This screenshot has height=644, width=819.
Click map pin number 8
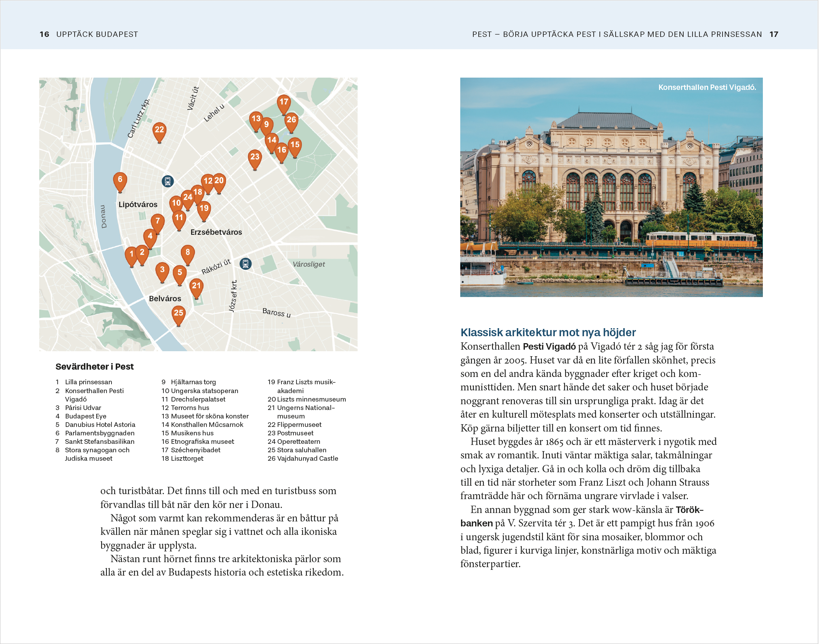pos(188,253)
